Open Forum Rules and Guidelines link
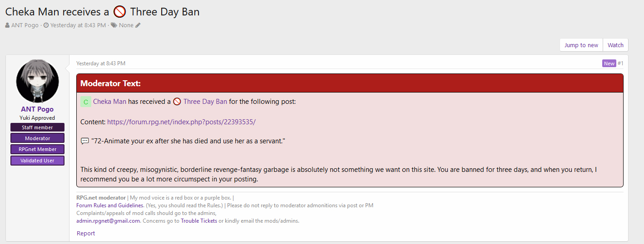 pos(110,205)
